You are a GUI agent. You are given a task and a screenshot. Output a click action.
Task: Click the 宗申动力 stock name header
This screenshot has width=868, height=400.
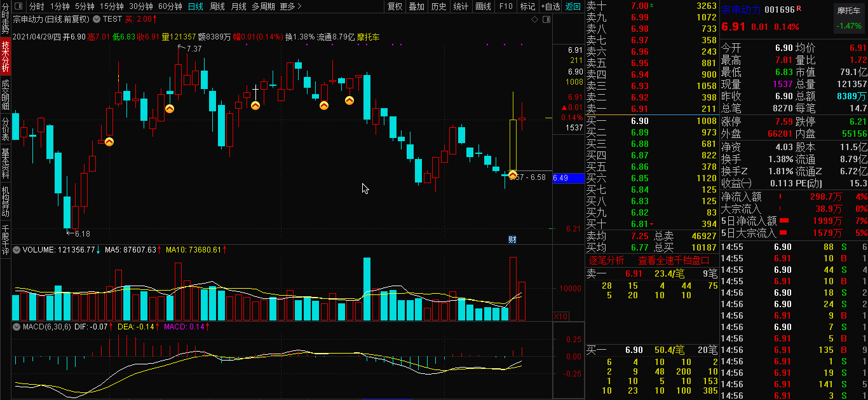740,10
